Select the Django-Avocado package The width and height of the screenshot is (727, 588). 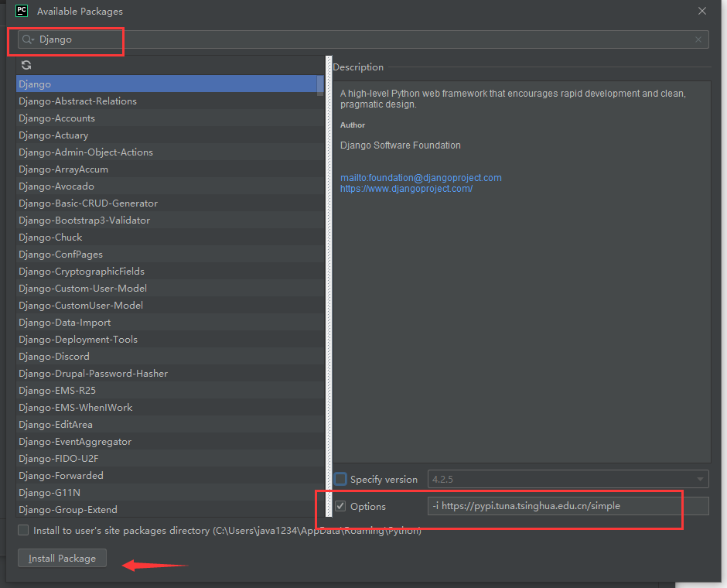[56, 186]
